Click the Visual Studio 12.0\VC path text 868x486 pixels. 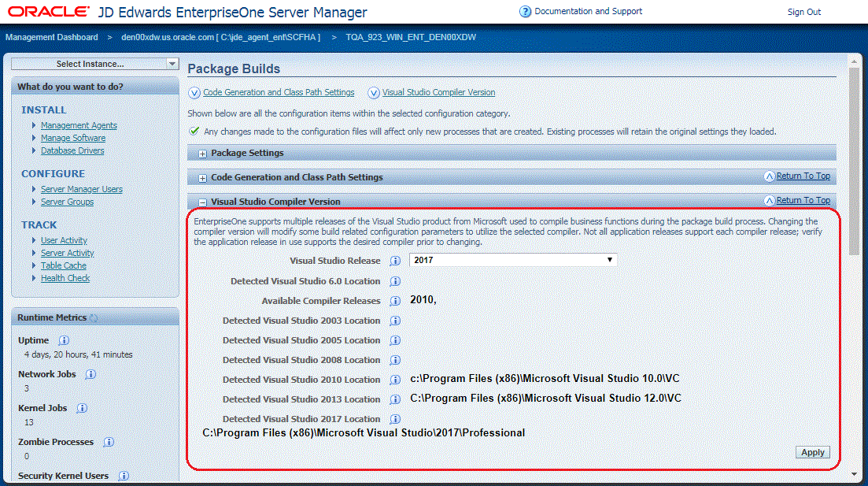(545, 398)
